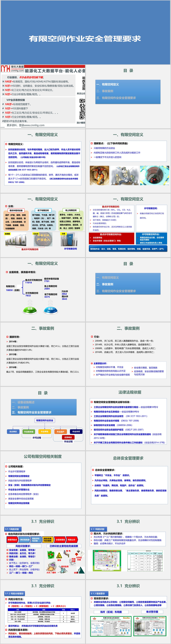Select 一、有限空间定义 in the first 目录 slide
The image size is (171, 644).
[x=108, y=84]
